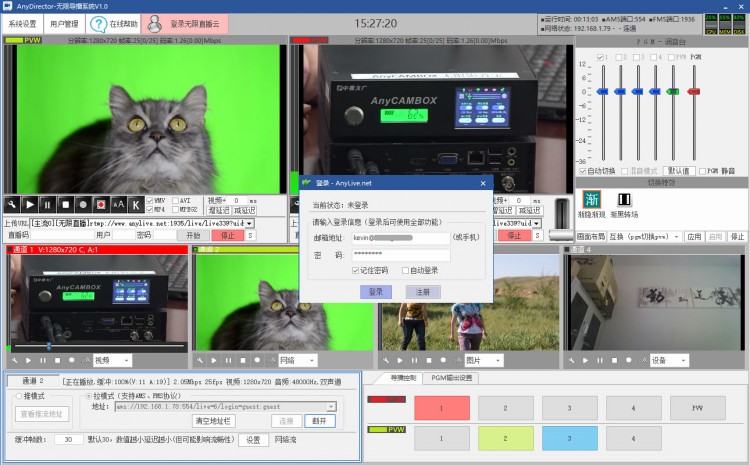The image size is (750, 465).
Task: Play channel 1 video
Action: click(x=29, y=360)
